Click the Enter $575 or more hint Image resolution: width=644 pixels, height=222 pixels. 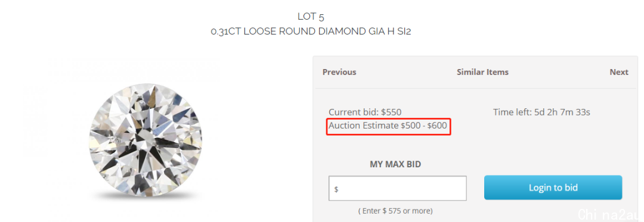395,211
